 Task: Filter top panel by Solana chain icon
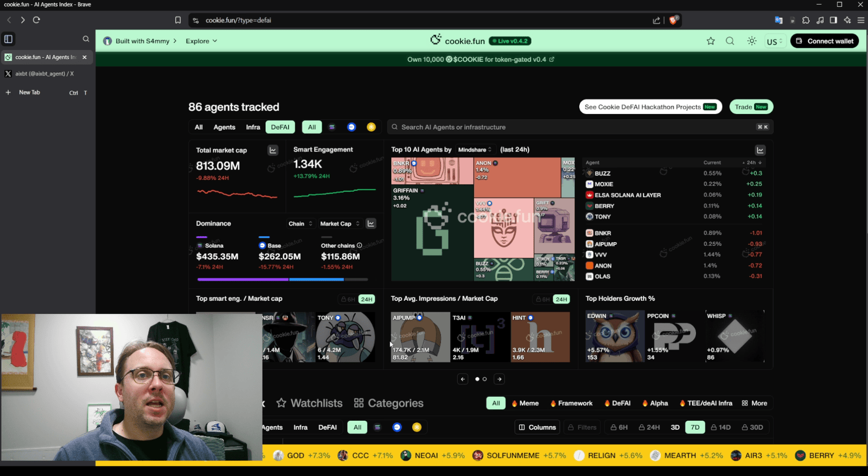pyautogui.click(x=332, y=127)
